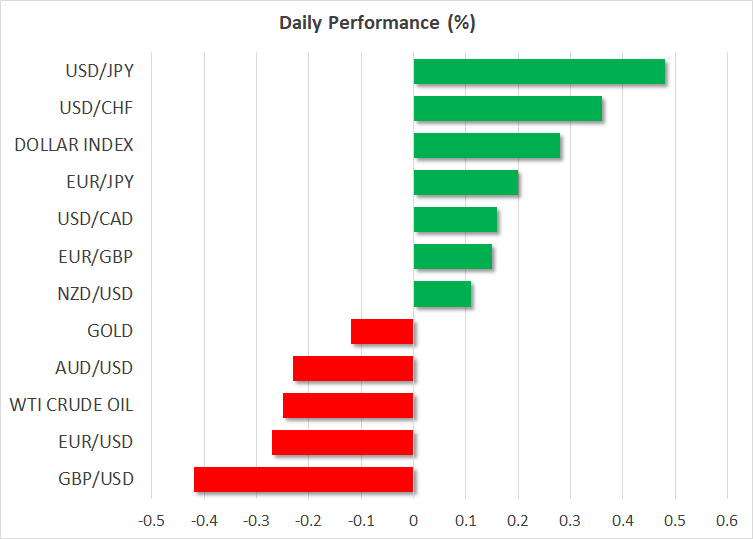The width and height of the screenshot is (753, 539).
Task: Select the GBP/USD axis label
Action: (97, 479)
